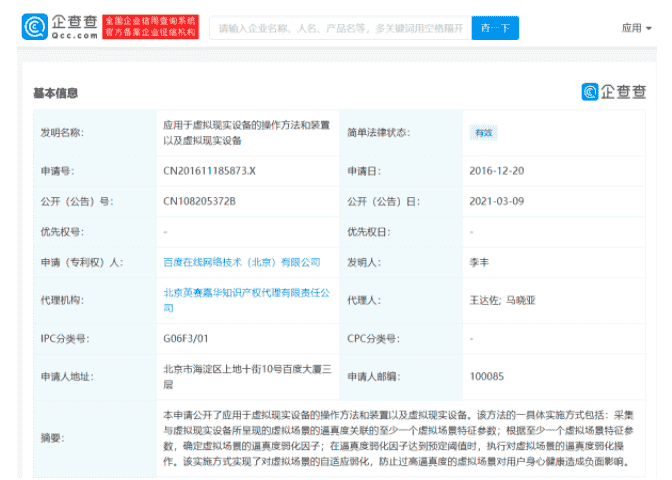Select inventor name 李丰
Viewport: 672px width, 480px height.
click(479, 262)
